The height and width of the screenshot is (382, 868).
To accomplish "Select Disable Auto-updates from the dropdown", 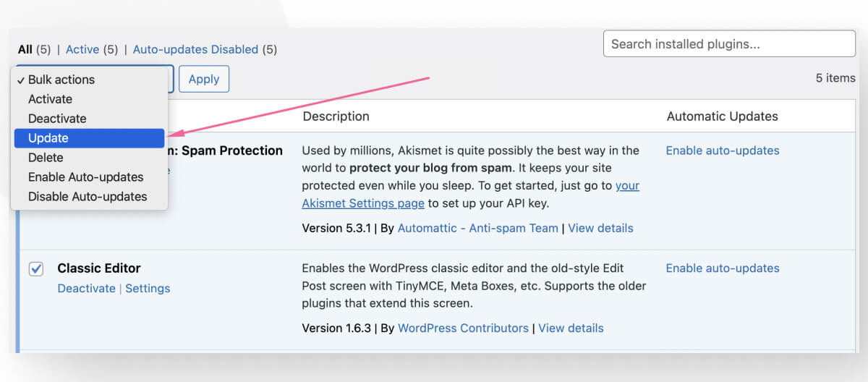I will (x=87, y=197).
